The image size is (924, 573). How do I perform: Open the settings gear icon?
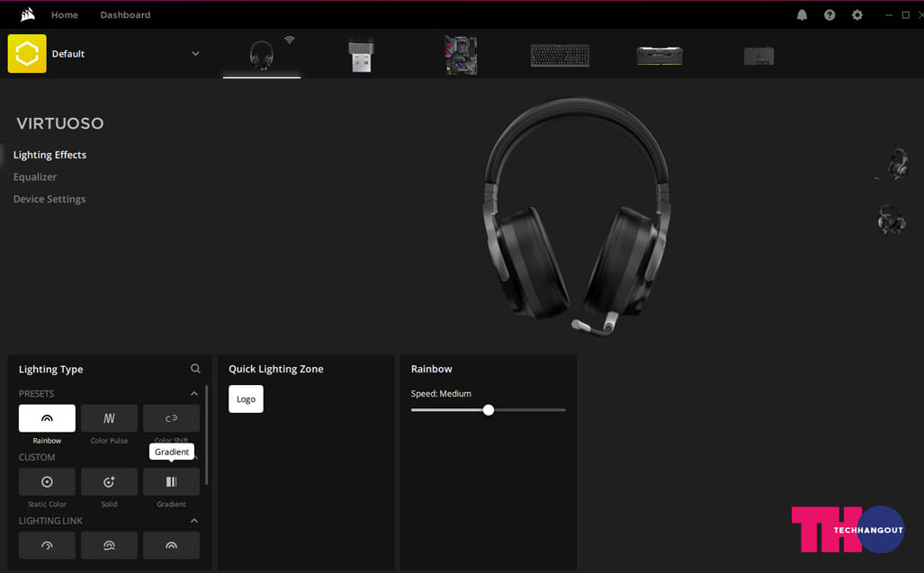pos(857,14)
